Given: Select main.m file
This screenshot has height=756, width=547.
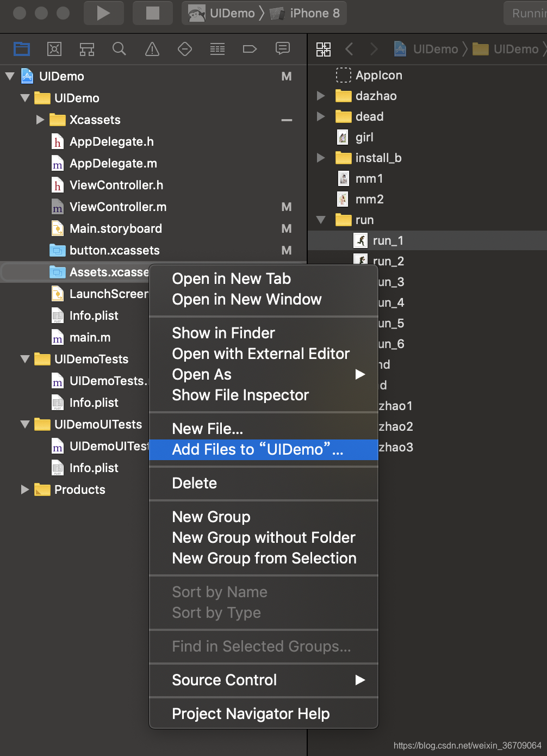Looking at the screenshot, I should (90, 337).
